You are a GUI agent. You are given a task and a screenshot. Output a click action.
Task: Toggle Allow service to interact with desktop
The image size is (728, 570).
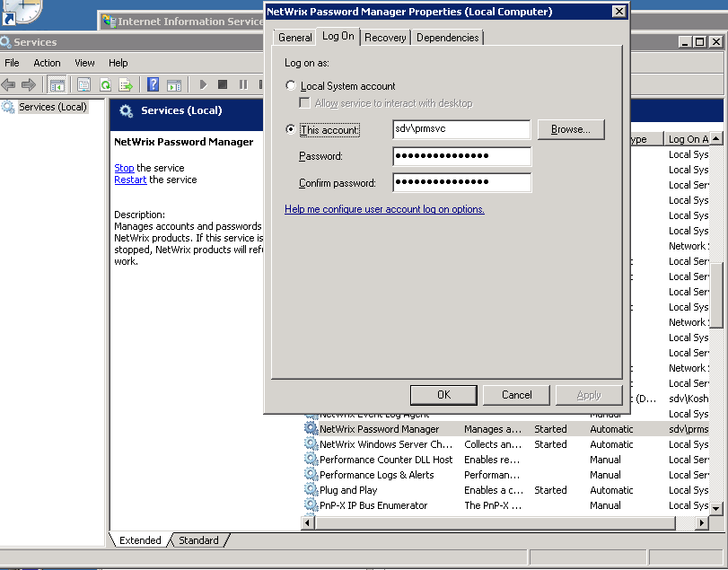pos(305,103)
